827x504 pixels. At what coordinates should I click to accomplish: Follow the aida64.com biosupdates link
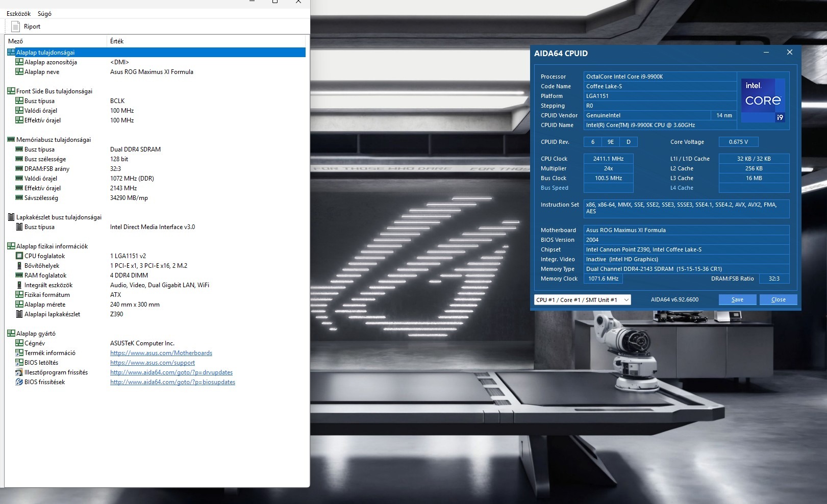click(172, 382)
